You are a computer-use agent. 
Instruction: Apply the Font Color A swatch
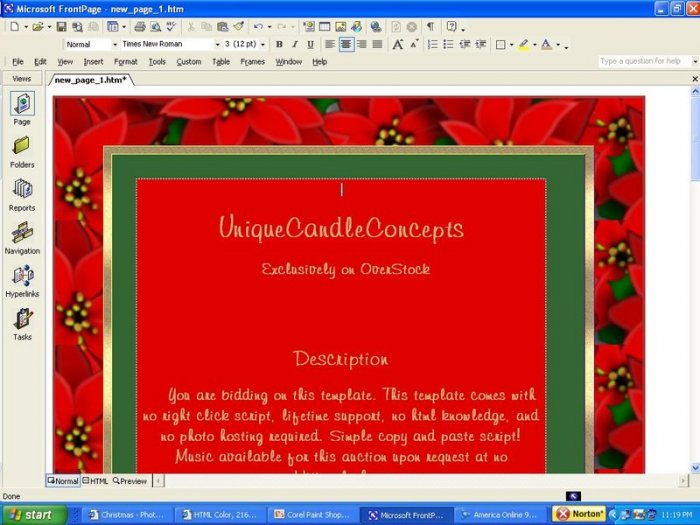click(546, 44)
